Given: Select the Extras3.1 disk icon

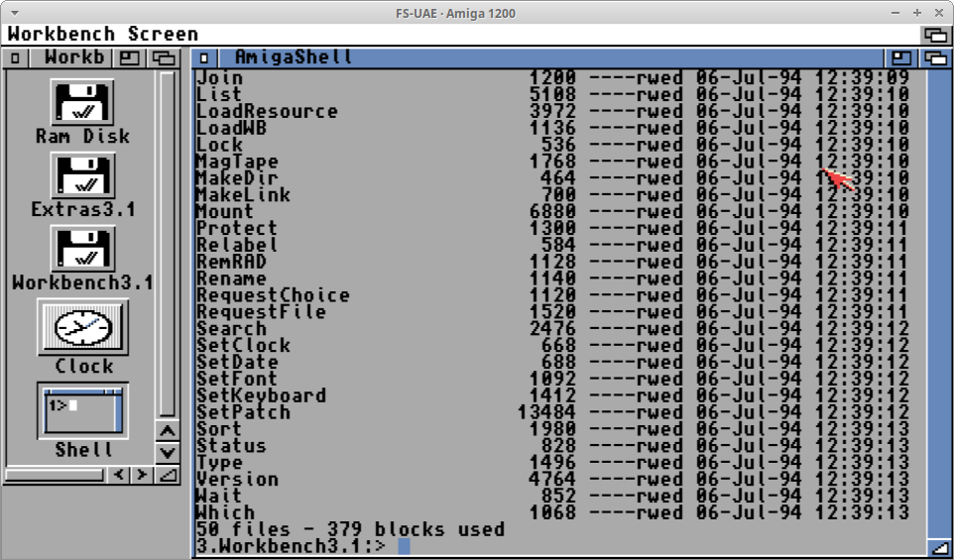Looking at the screenshot, I should 82,175.
